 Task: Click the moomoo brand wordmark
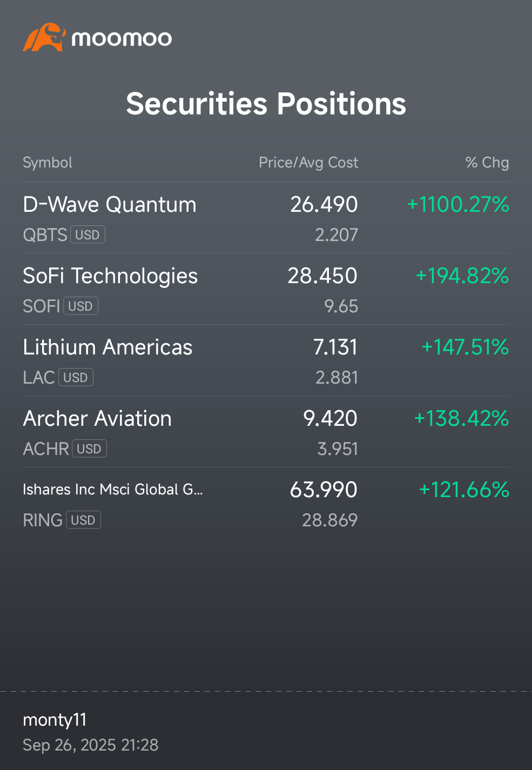pos(122,38)
